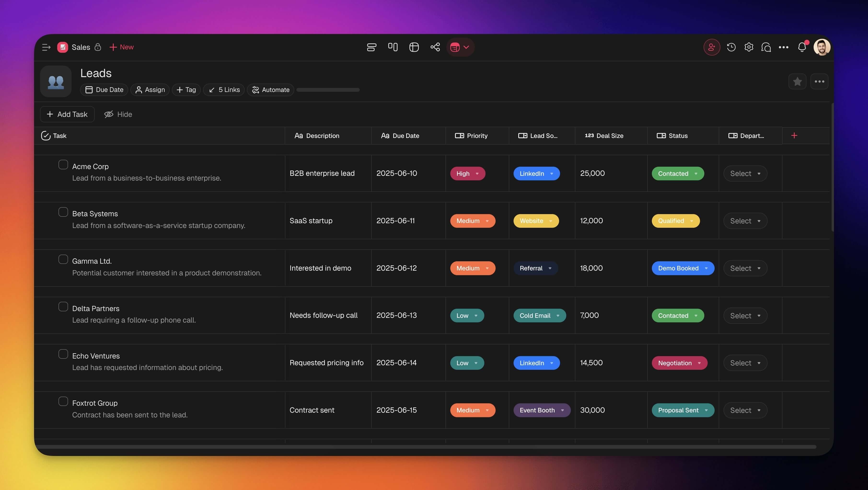Click the horizontal scrollbar at bottom
The height and width of the screenshot is (490, 868).
coord(426,447)
